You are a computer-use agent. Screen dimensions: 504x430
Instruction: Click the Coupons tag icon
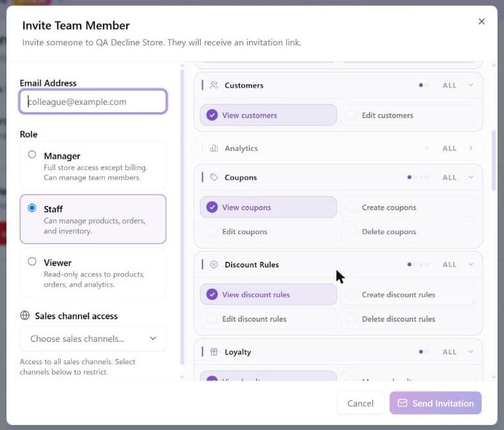click(214, 177)
